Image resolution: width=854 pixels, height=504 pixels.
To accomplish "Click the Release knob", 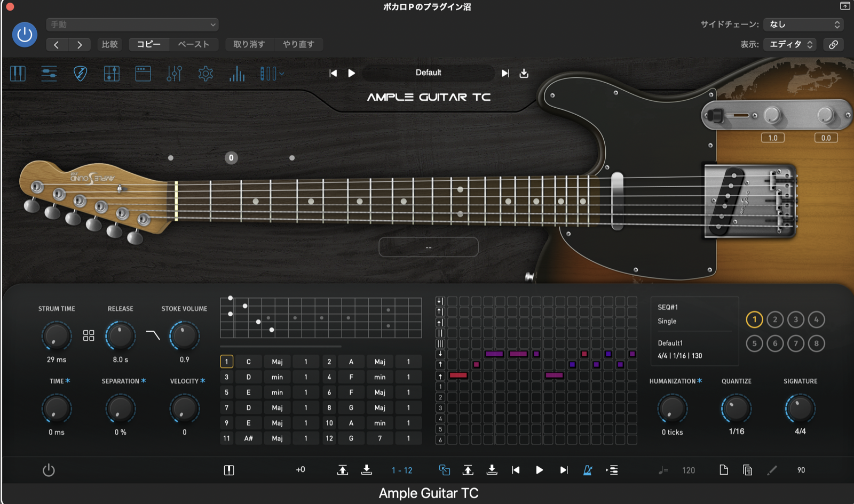I will [121, 336].
